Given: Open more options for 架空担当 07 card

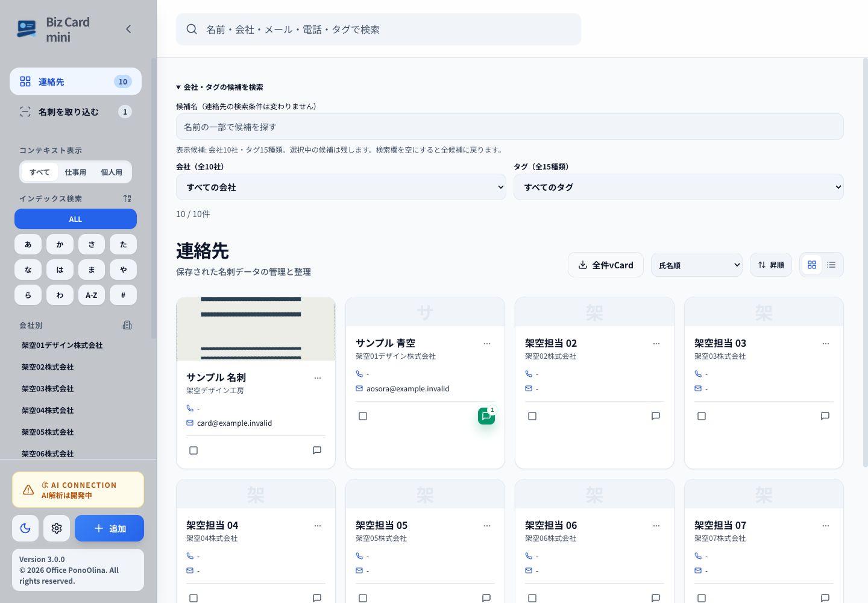Looking at the screenshot, I should (826, 526).
